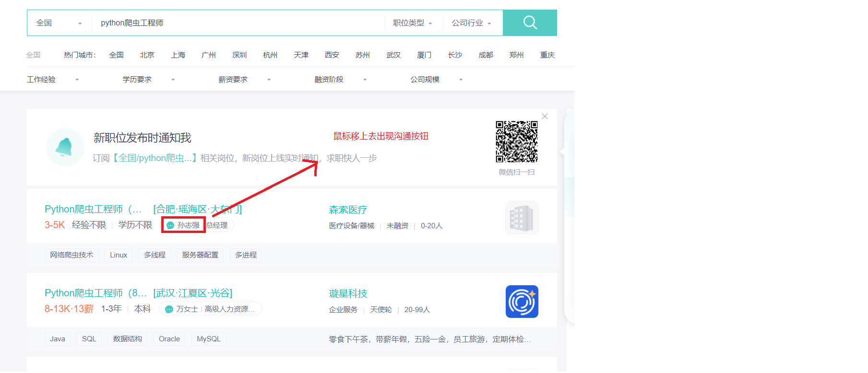Choose the 西安 city link

coord(332,55)
